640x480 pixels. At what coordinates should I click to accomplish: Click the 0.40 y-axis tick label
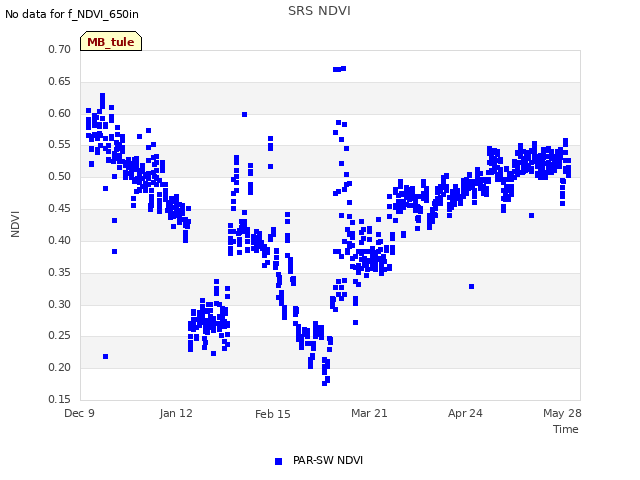pos(60,240)
